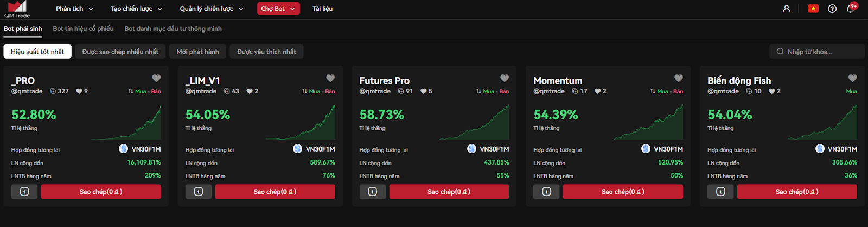868x227 pixels.
Task: Click info icon on Futures Pro card
Action: click(x=373, y=192)
